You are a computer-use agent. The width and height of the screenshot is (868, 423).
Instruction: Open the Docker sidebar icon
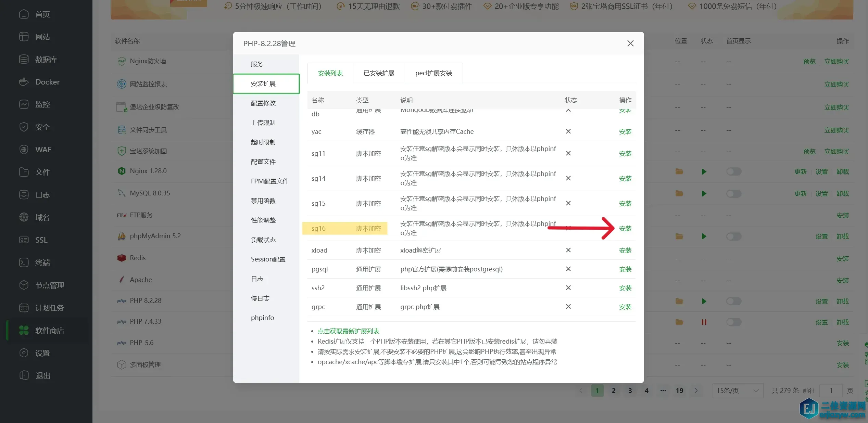click(x=24, y=82)
